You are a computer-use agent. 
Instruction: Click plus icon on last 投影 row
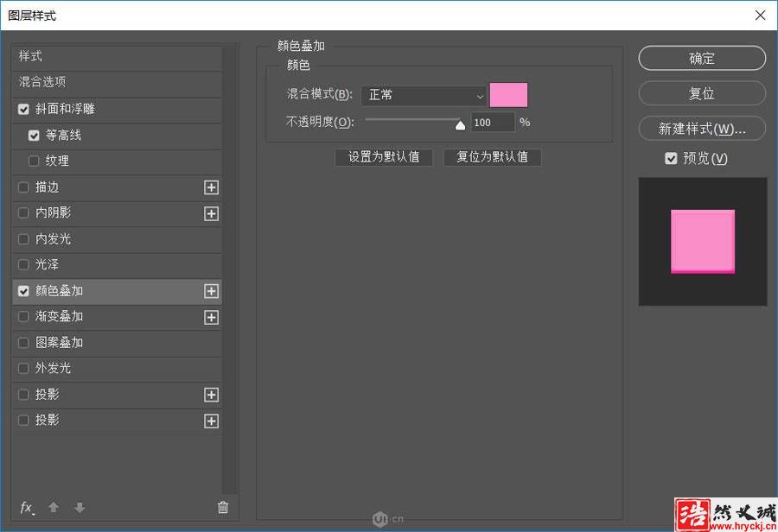(x=212, y=421)
